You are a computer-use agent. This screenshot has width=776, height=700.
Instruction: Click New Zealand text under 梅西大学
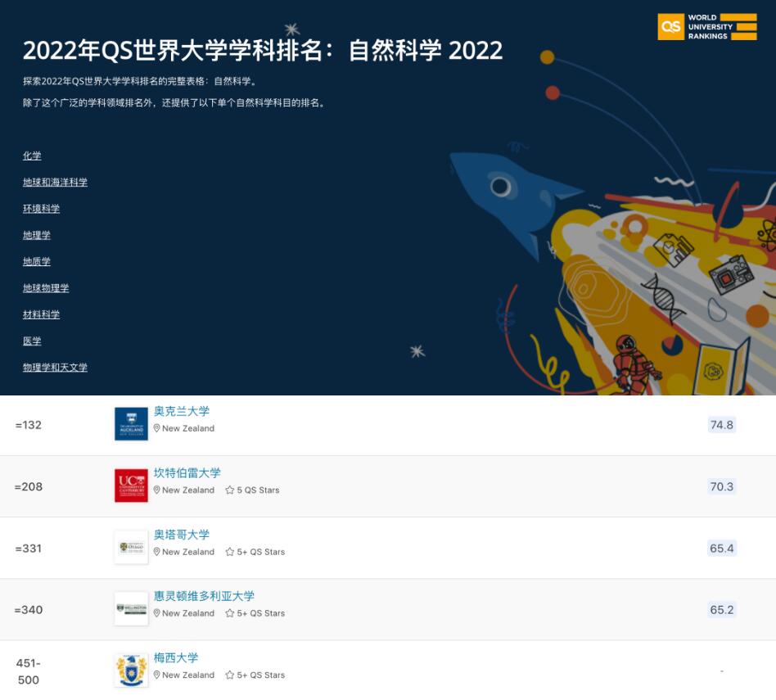click(188, 675)
